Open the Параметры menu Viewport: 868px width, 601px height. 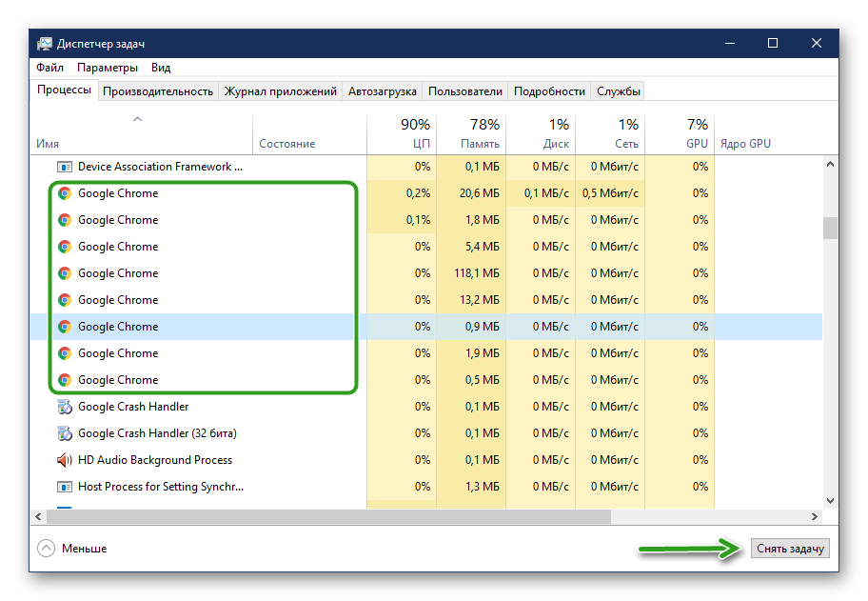(108, 68)
